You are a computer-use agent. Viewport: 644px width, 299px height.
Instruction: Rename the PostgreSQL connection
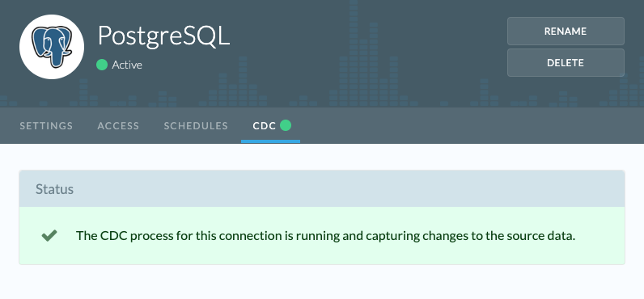pyautogui.click(x=566, y=32)
